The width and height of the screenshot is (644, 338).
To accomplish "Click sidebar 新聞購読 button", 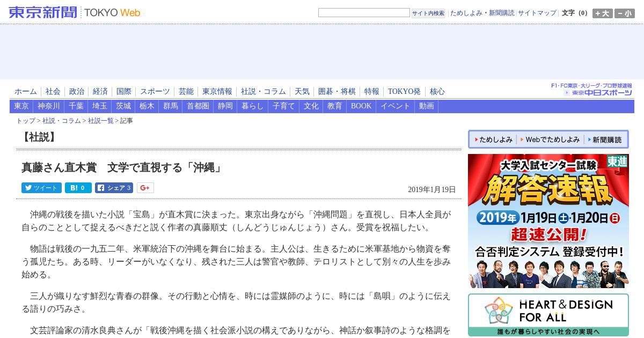I will [605, 139].
